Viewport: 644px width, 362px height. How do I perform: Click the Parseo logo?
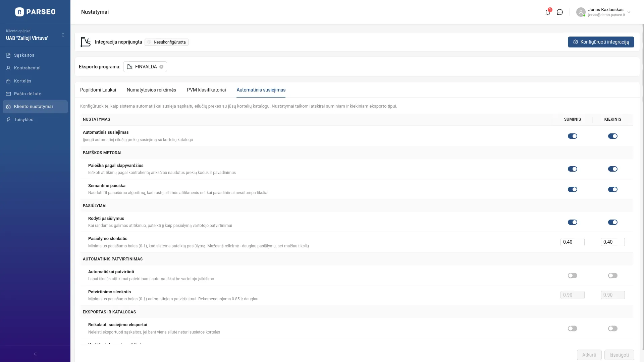tap(35, 12)
